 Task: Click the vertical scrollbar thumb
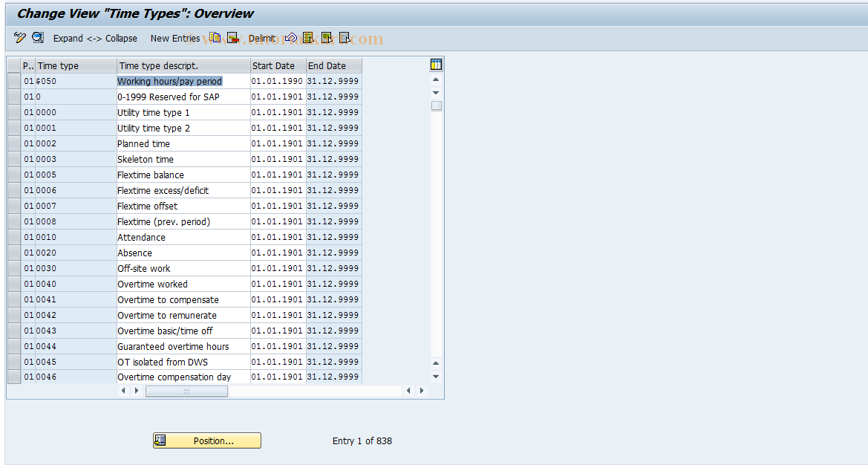[436, 105]
